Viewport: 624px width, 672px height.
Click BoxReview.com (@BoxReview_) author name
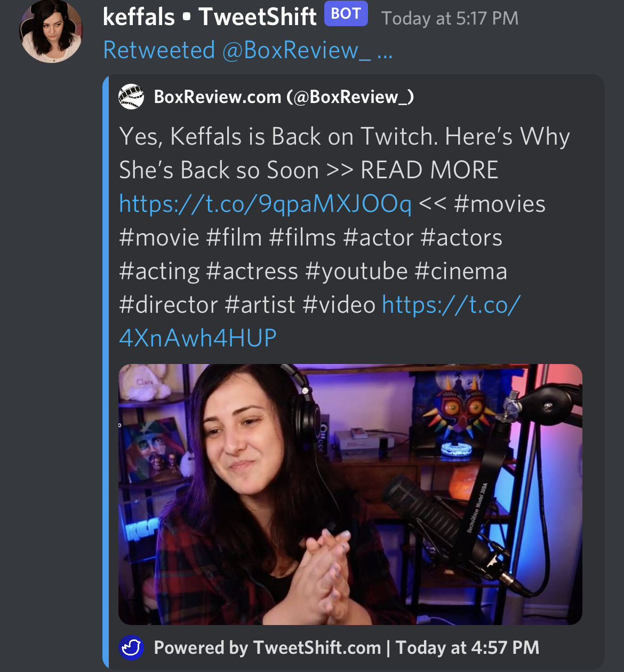(x=284, y=97)
